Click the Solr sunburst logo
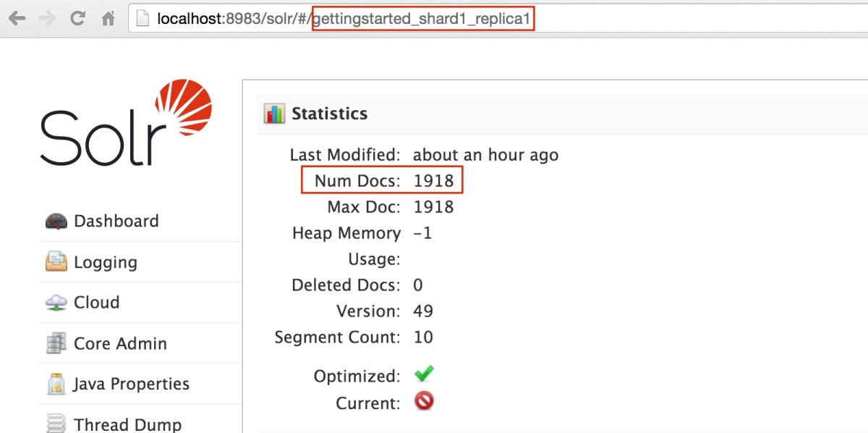Screen dimensions: 868x433 click(184, 109)
